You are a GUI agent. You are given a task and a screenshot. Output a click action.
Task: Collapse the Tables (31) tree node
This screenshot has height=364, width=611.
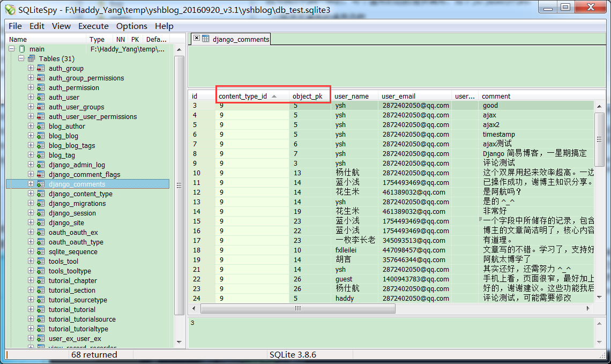(x=21, y=58)
